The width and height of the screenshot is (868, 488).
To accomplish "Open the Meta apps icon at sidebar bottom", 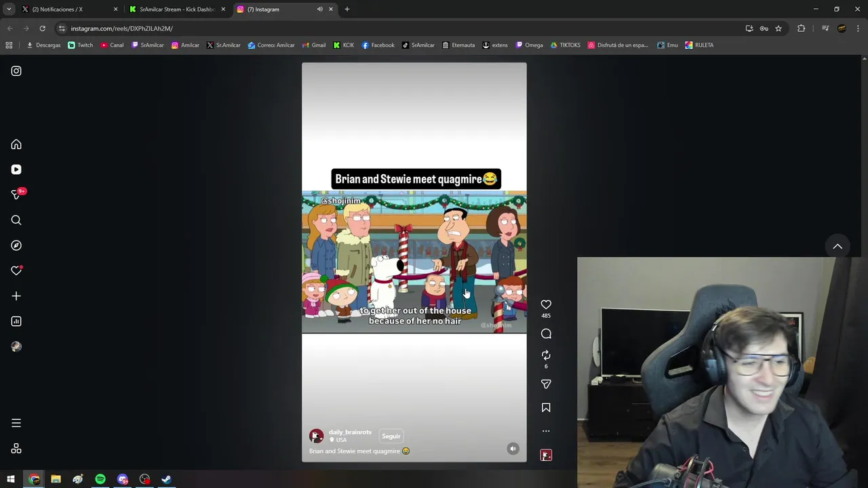I will tap(16, 449).
